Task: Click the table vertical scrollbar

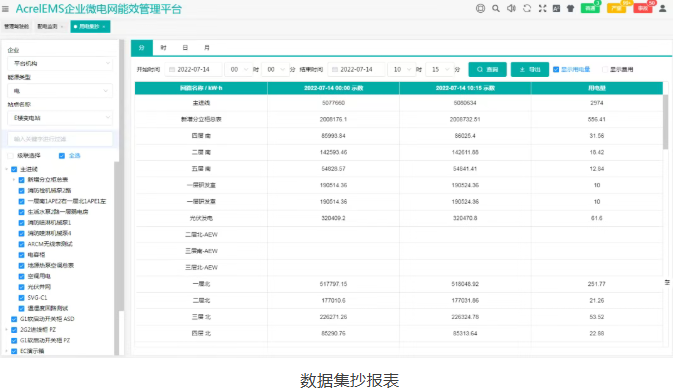Action: pos(665,122)
